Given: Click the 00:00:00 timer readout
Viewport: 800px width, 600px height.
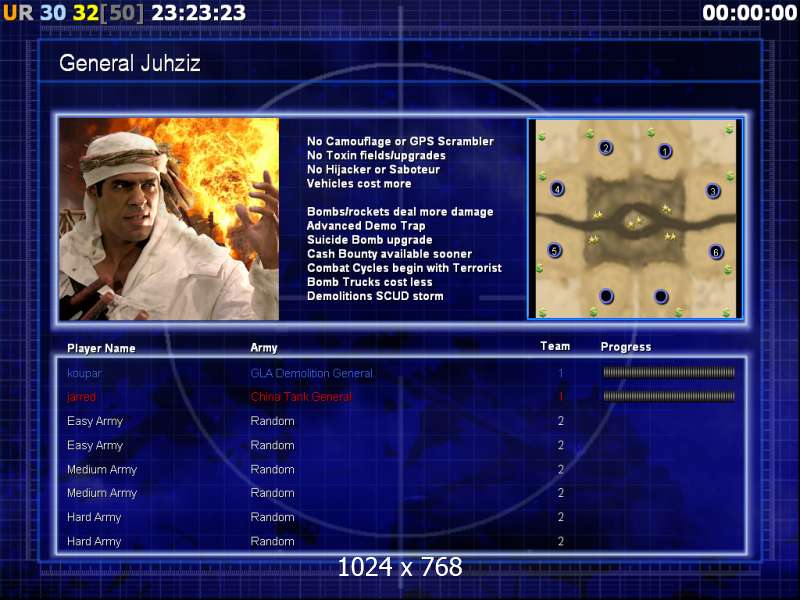Looking at the screenshot, I should [x=749, y=13].
